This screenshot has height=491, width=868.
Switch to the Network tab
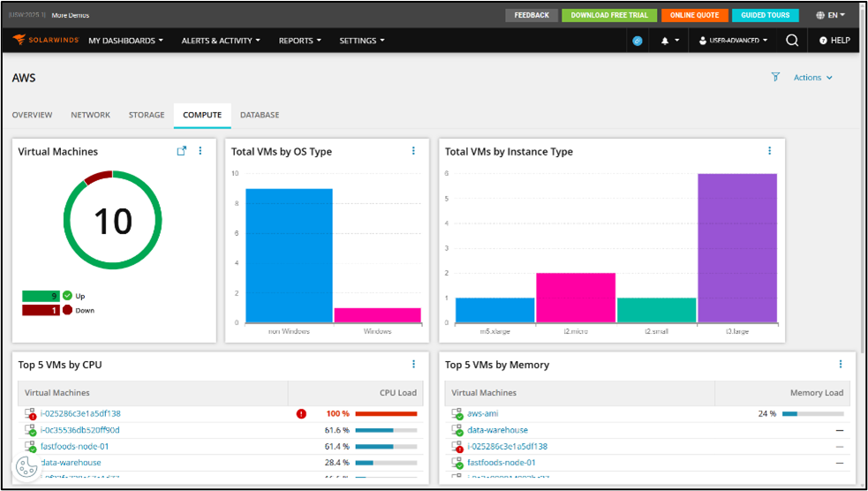point(90,115)
